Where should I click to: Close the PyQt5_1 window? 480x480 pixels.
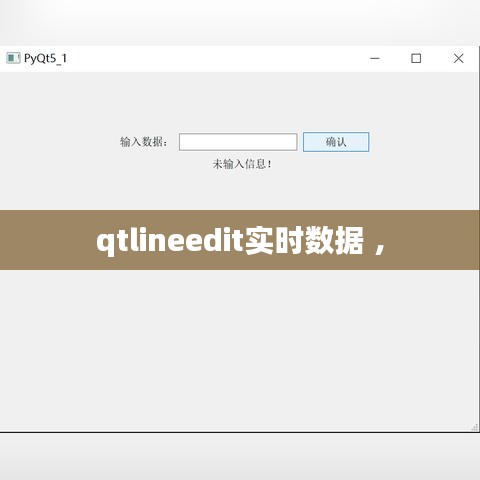tap(458, 58)
